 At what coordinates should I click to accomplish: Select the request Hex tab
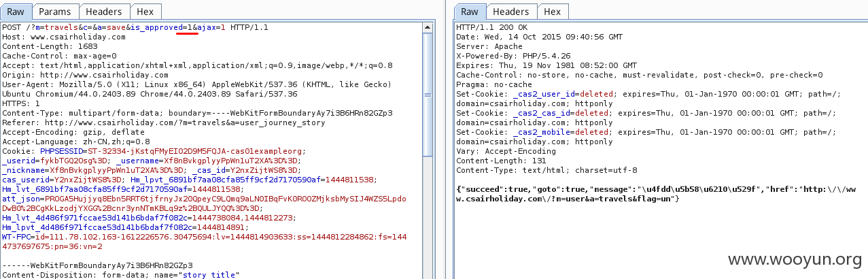point(145,12)
